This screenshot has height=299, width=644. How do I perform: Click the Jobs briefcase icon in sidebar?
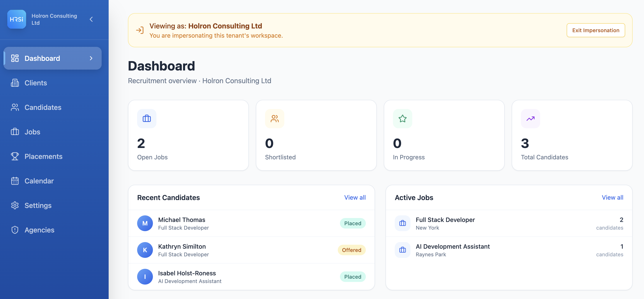point(15,132)
